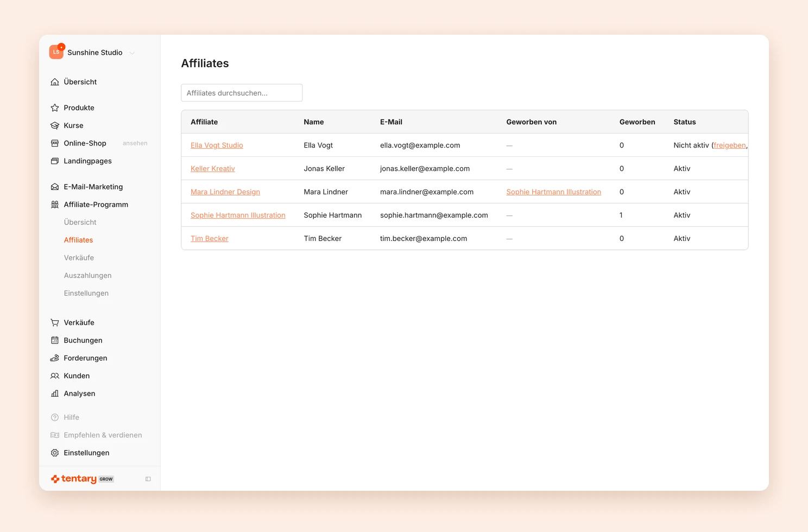This screenshot has height=532, width=808.
Task: Click the Analysen bar chart icon
Action: click(x=55, y=394)
